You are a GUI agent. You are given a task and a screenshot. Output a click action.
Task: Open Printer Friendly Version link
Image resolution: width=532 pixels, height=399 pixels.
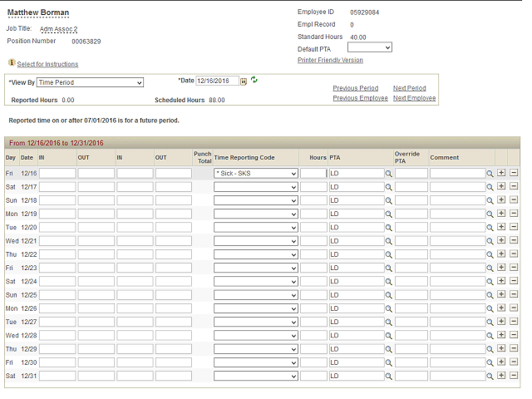click(x=330, y=60)
